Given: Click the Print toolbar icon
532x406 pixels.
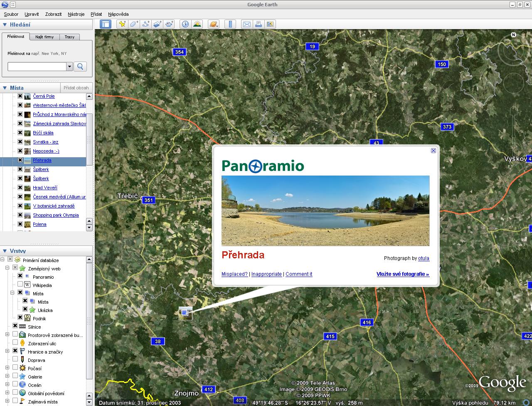Looking at the screenshot, I should (259, 24).
